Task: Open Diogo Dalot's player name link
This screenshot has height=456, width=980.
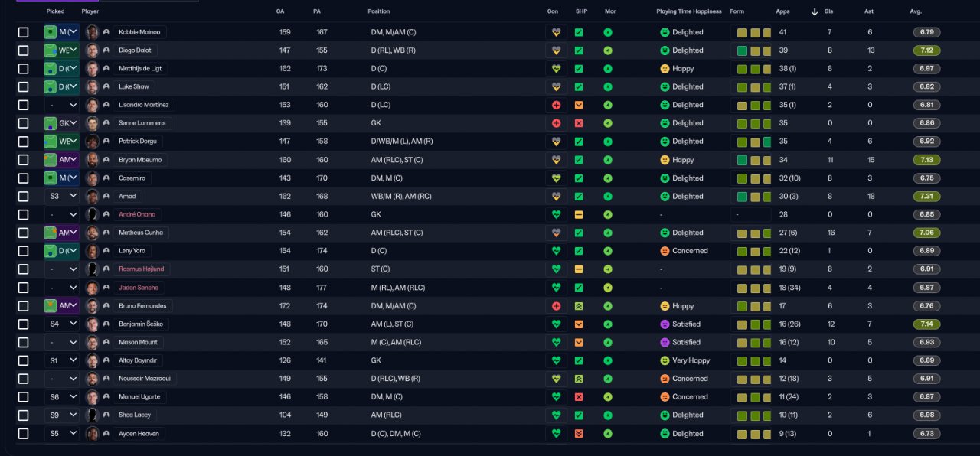Action: pos(135,50)
